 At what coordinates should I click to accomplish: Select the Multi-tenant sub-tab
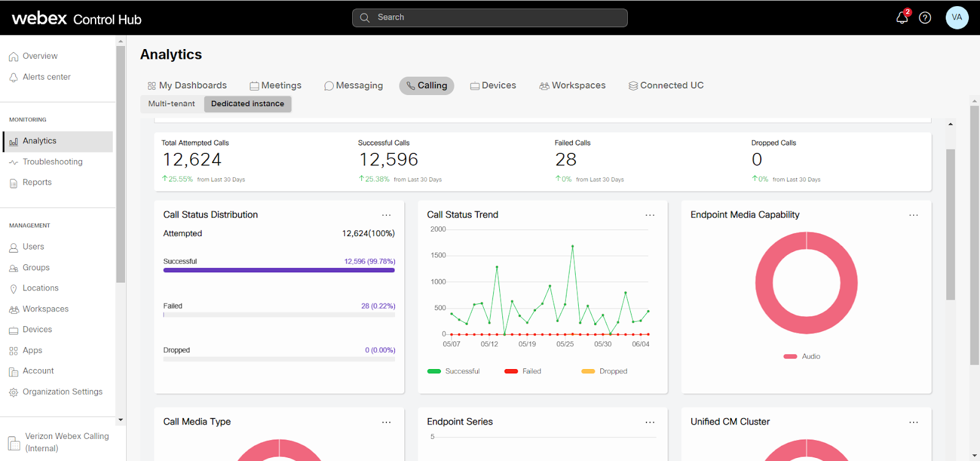171,104
